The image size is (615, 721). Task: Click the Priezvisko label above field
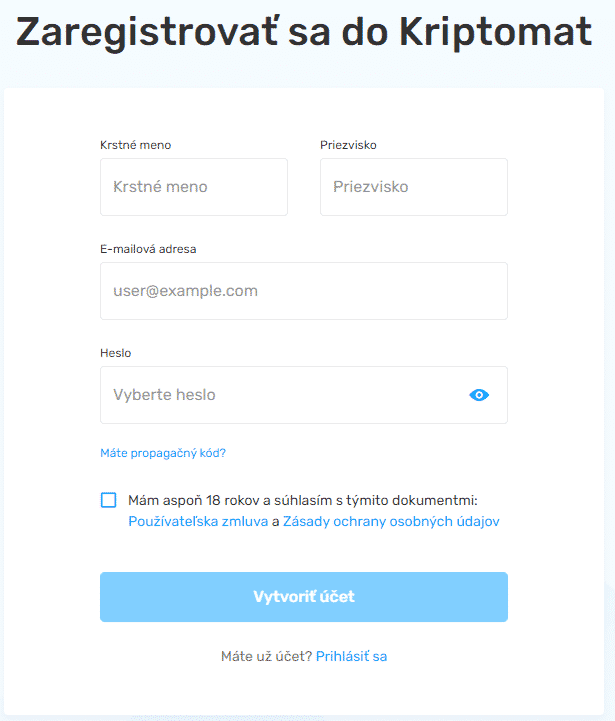[348, 145]
